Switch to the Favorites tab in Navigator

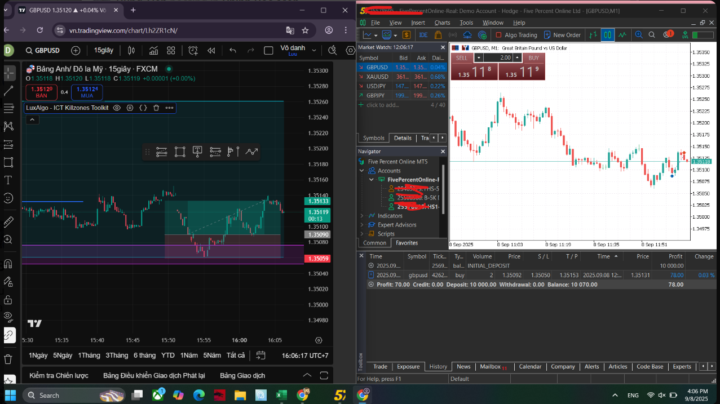point(406,243)
